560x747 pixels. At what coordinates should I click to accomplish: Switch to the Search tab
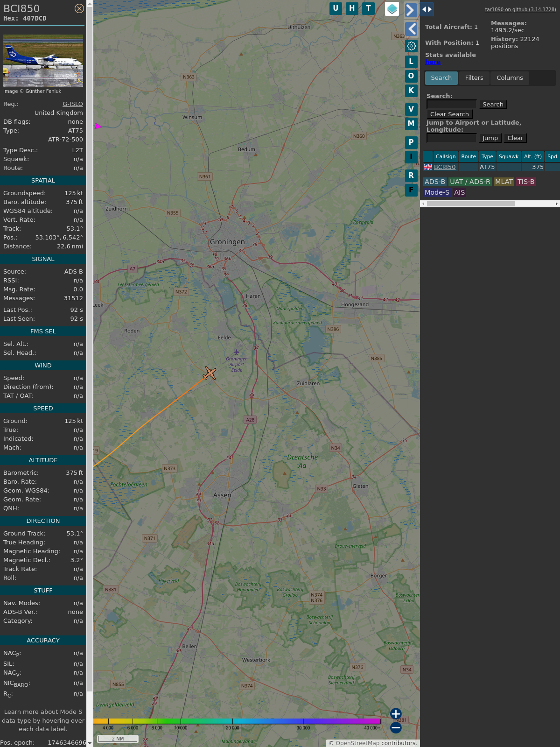(x=441, y=78)
